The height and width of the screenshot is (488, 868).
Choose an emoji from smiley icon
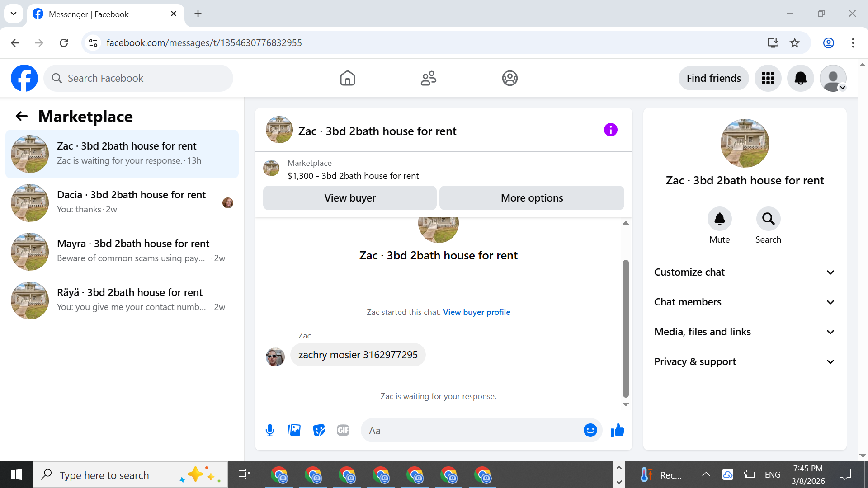[590, 430]
